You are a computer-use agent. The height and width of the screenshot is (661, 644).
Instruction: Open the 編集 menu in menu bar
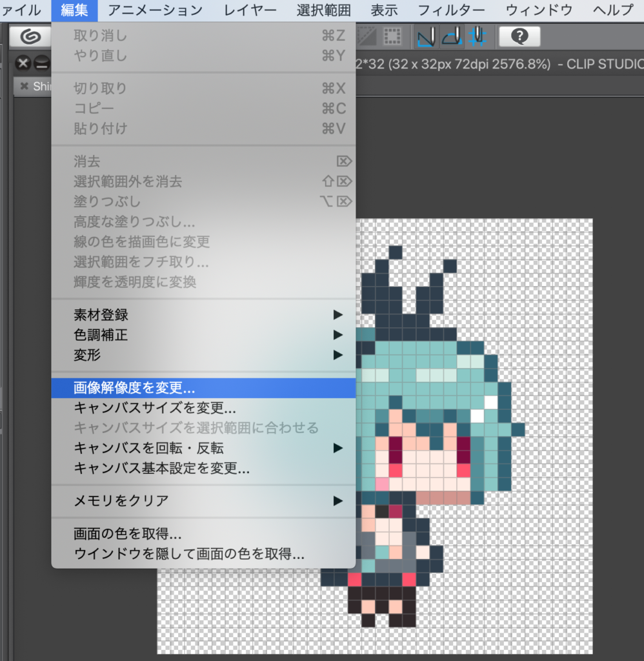[x=75, y=10]
